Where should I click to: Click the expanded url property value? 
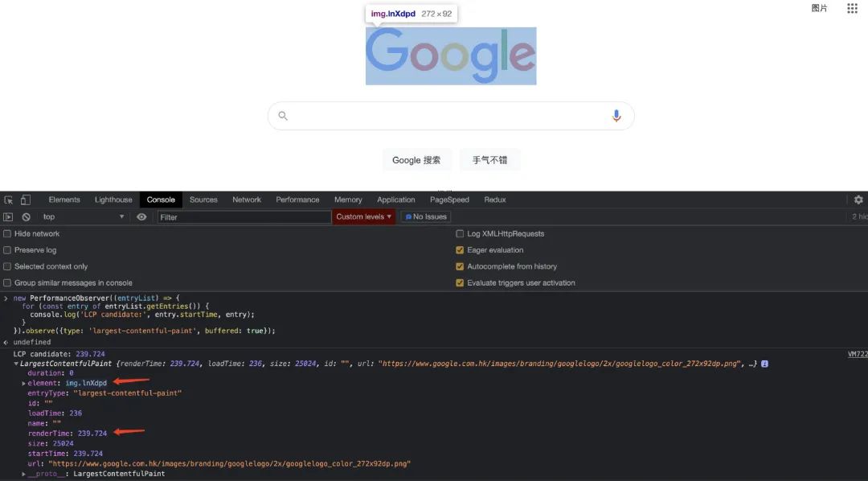point(229,464)
